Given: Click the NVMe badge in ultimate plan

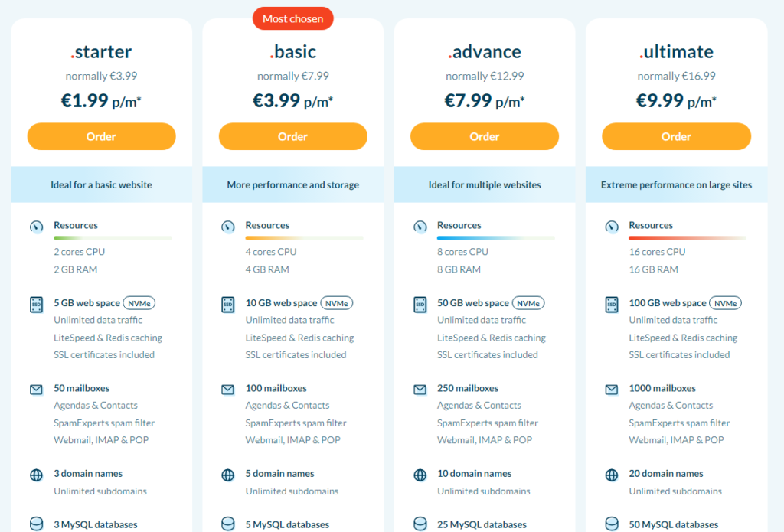Looking at the screenshot, I should tap(726, 303).
